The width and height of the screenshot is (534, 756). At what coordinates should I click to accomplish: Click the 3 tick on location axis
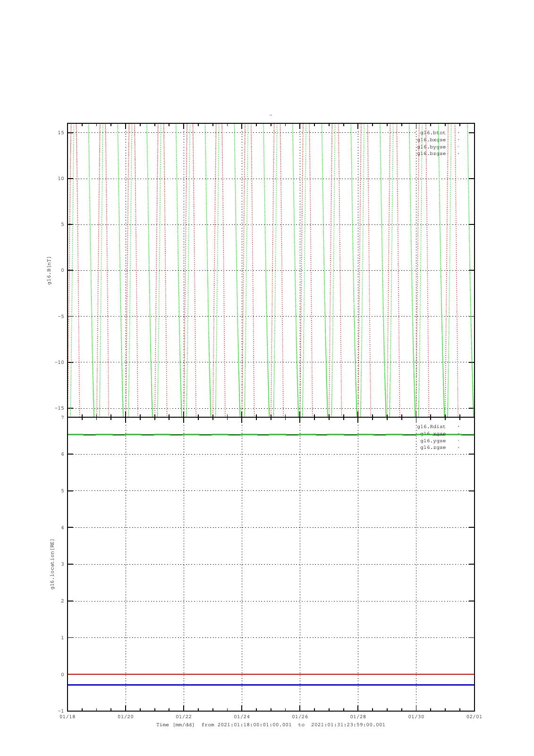click(62, 564)
